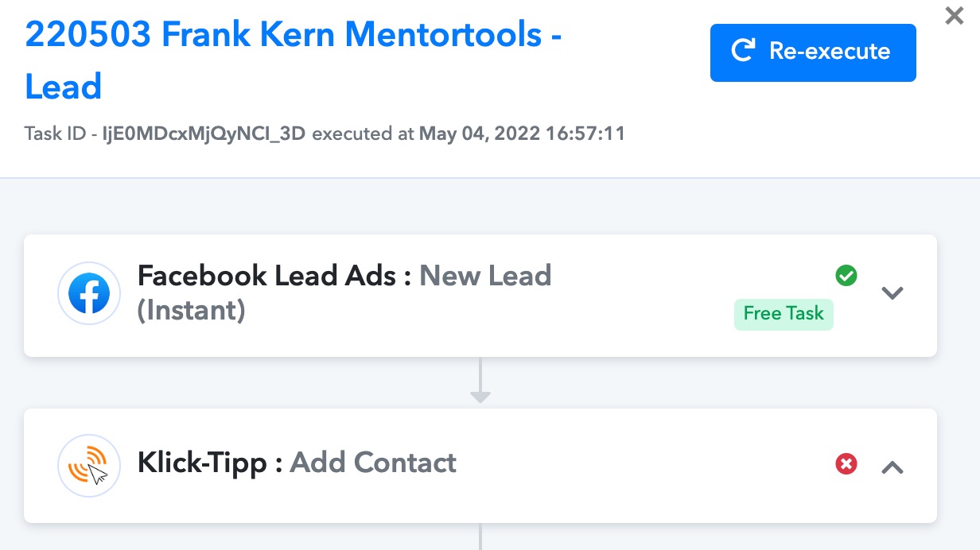Click the word Lead in the title

[64, 87]
